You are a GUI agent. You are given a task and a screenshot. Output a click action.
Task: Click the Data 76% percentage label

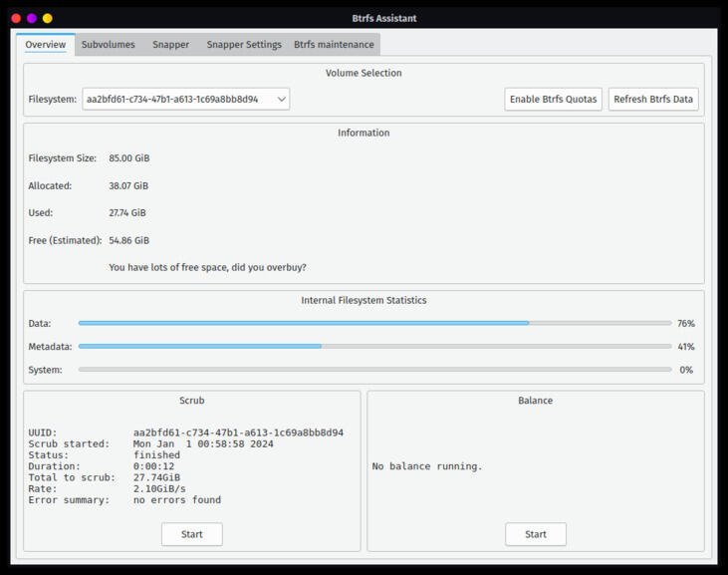point(686,323)
